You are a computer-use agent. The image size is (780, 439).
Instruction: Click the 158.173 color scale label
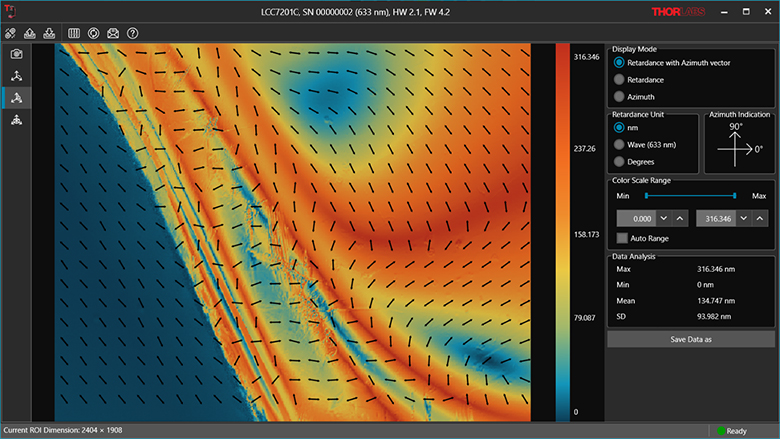pos(586,234)
